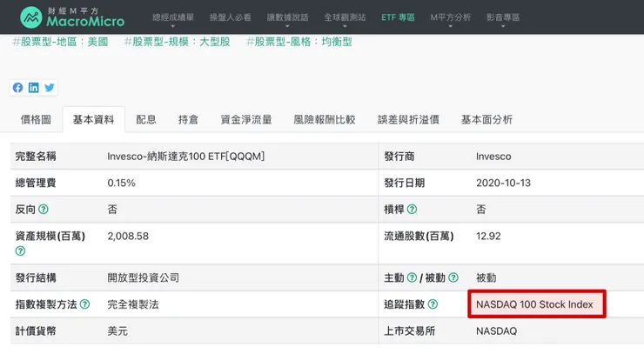Click 完全複製法 replication value
Image resolution: width=644 pixels, height=354 pixels.
tap(133, 304)
